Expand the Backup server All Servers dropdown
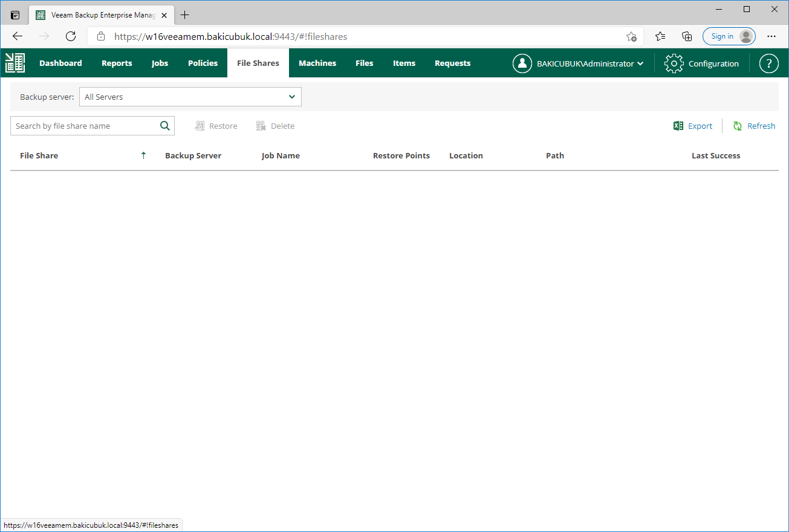Viewport: 789px width, 532px height. [190, 97]
